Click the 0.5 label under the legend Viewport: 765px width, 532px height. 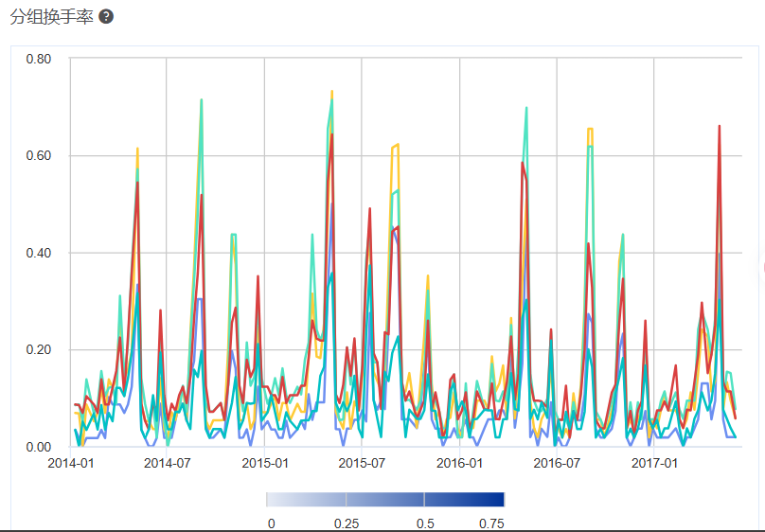[x=425, y=523]
